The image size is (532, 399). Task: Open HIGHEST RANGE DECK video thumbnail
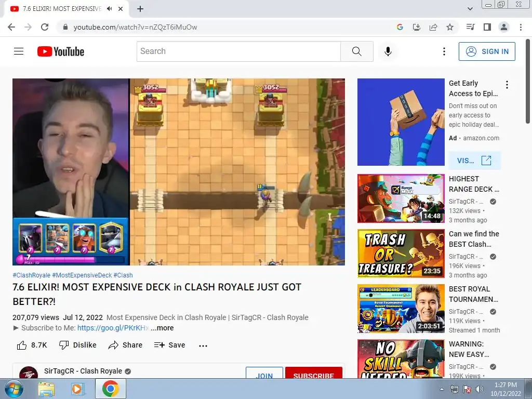pyautogui.click(x=401, y=198)
